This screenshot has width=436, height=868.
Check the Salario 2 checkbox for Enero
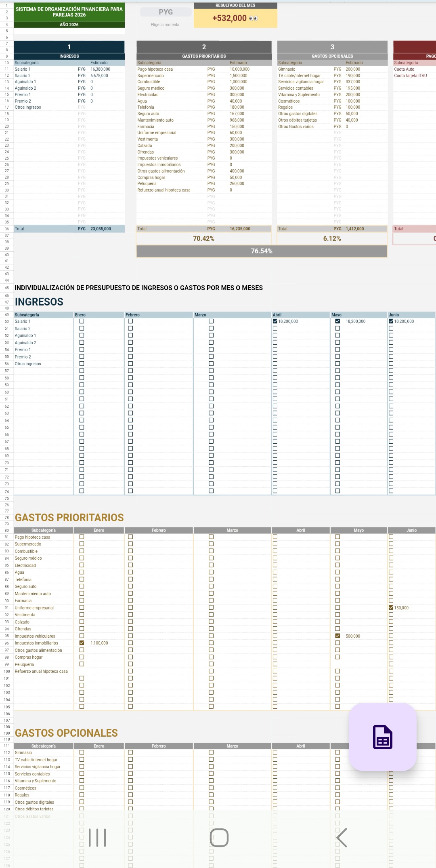(x=82, y=328)
